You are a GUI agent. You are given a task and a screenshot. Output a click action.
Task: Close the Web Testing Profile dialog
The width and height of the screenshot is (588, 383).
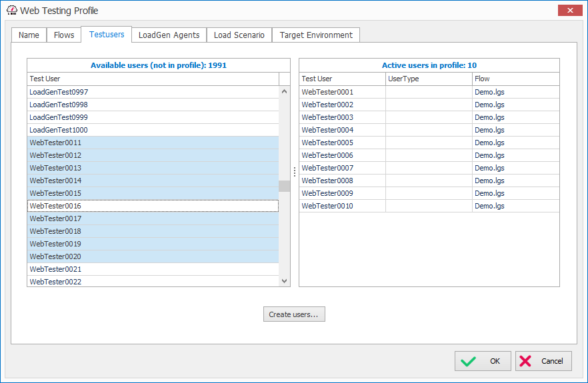[x=570, y=11]
